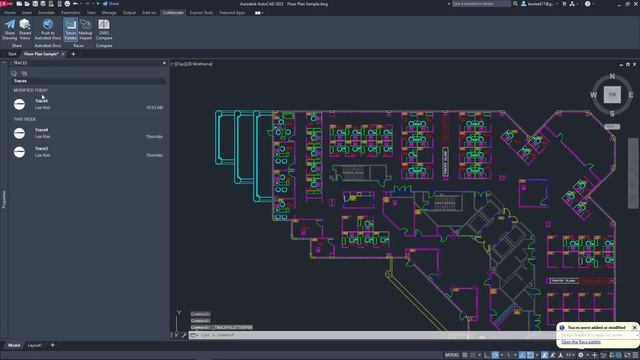Toggle ortho mode in status bar
The height and width of the screenshot is (360, 640).
(487, 356)
